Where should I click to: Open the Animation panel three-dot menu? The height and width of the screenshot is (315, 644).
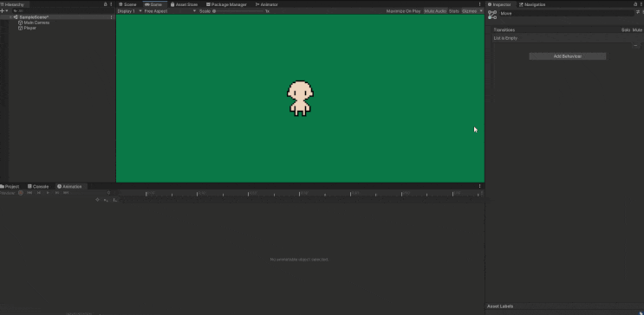[479, 186]
